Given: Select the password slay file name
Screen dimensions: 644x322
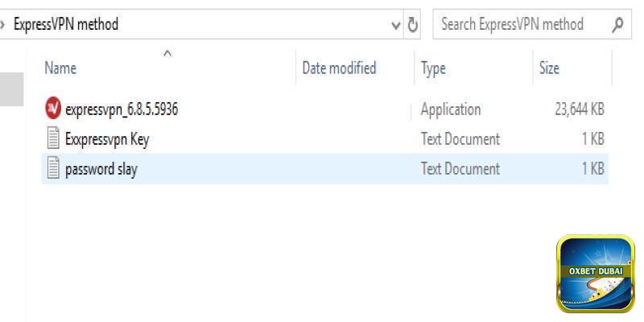Looking at the screenshot, I should (101, 169).
